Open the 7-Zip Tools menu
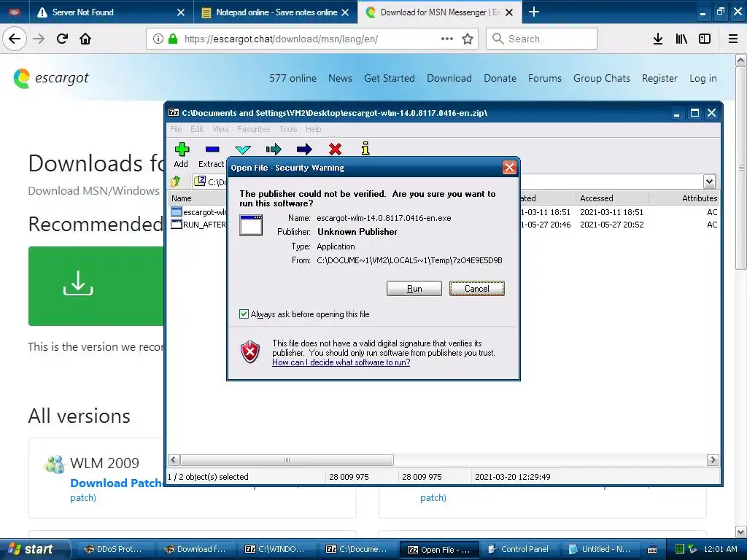Screen dimensions: 747x560 click(x=287, y=129)
